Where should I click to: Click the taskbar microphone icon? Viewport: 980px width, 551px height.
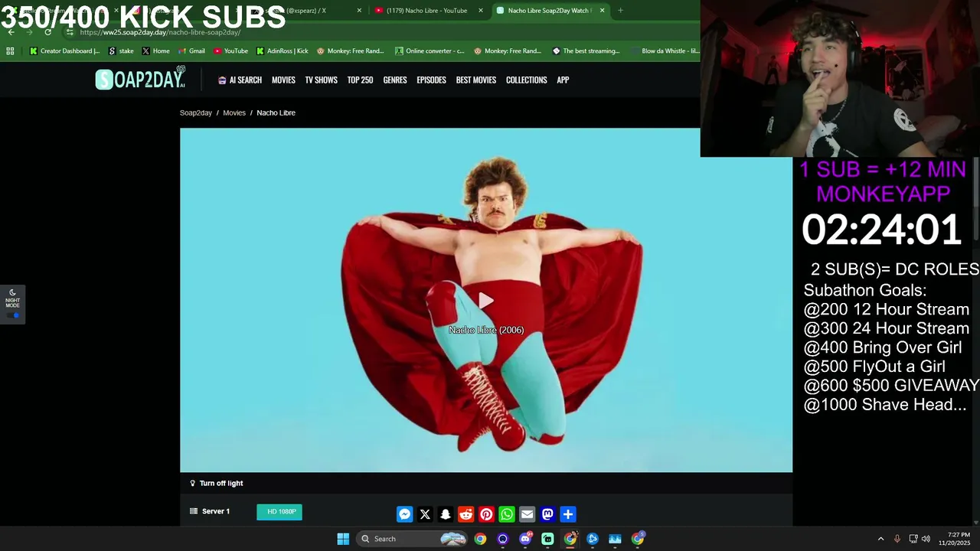pos(897,539)
